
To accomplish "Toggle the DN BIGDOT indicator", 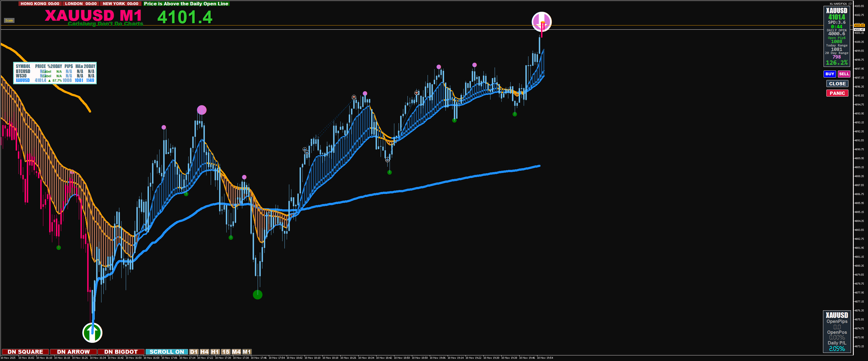I will pyautogui.click(x=121, y=351).
